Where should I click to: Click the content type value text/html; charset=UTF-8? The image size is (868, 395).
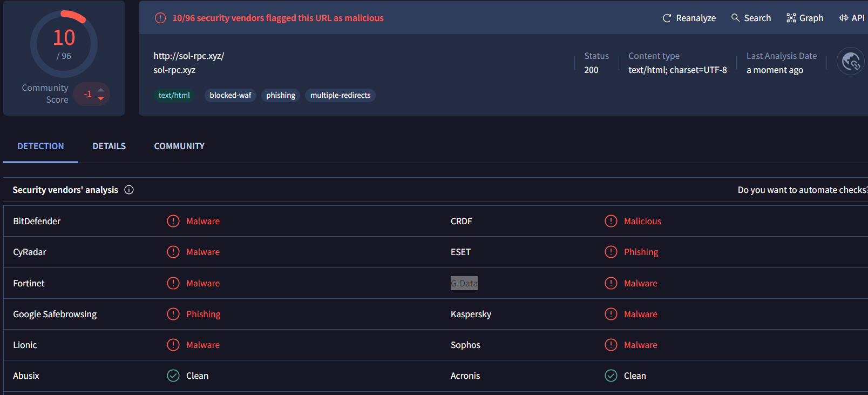point(677,70)
